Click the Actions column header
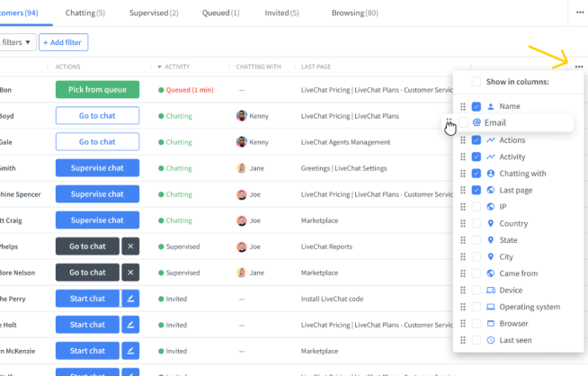Viewport: 588px width, 376px height. 67,67
